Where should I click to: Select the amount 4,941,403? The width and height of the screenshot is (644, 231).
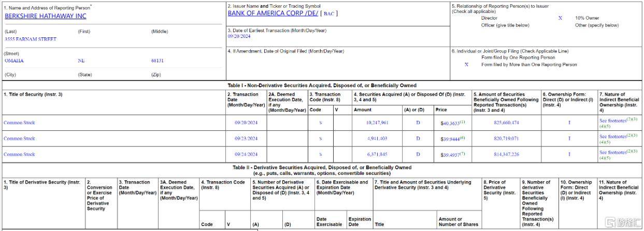point(377,139)
